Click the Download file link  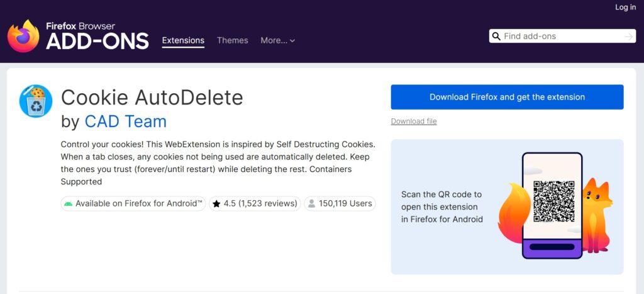[x=414, y=122]
